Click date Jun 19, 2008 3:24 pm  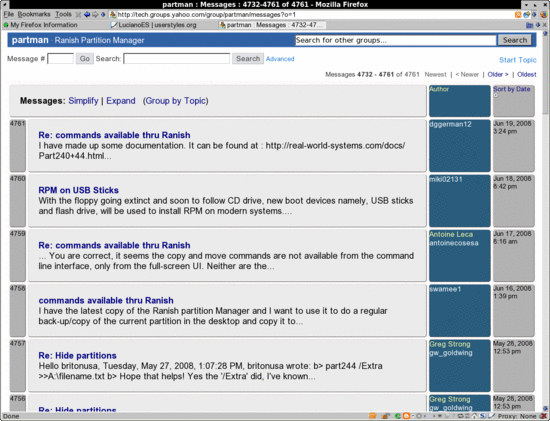point(512,127)
